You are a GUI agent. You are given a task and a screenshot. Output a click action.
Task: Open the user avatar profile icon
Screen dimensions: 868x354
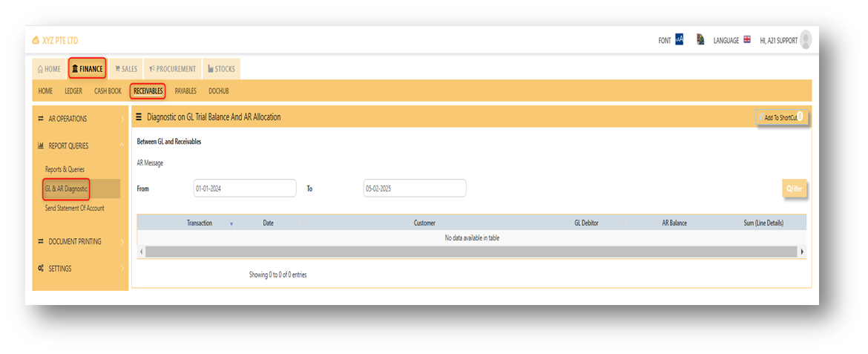coord(806,40)
